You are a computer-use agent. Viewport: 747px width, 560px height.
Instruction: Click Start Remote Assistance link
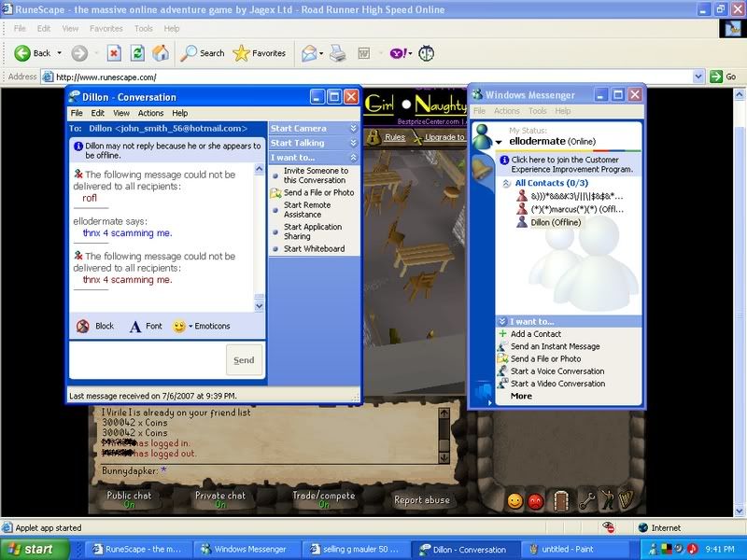click(x=307, y=210)
